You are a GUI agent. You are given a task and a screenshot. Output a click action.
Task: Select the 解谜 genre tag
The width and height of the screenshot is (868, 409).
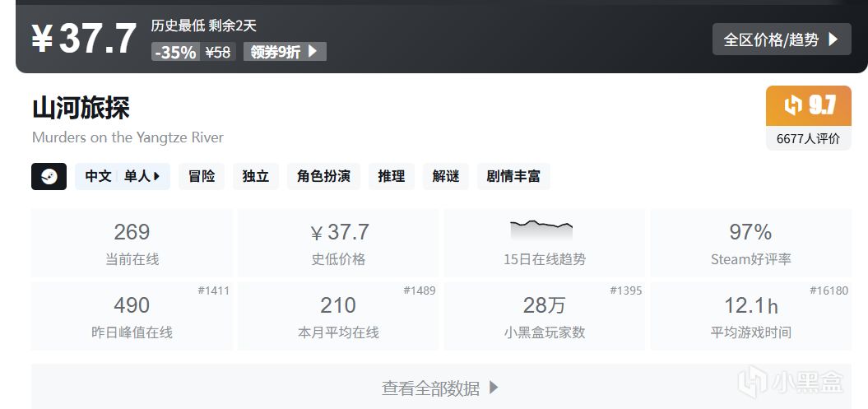446,177
